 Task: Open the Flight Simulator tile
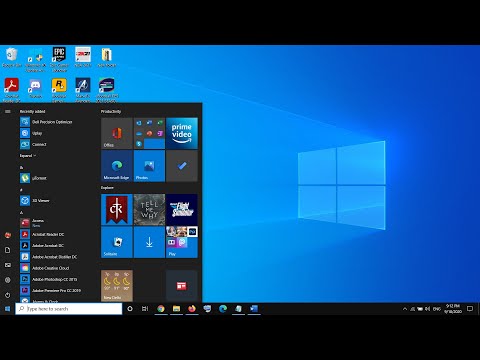click(x=182, y=210)
